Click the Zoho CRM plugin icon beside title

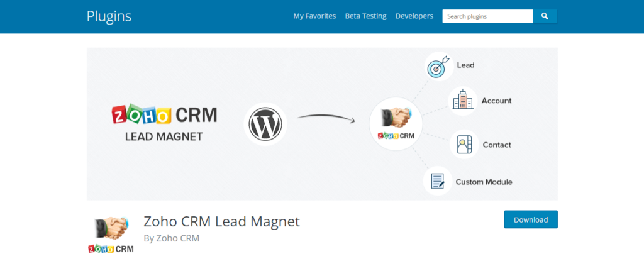pyautogui.click(x=111, y=234)
